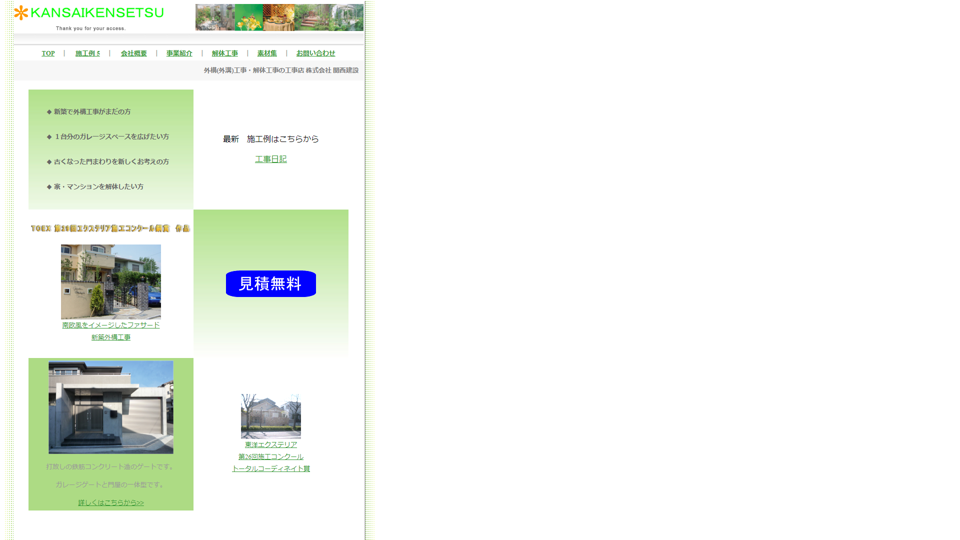Click the garden photo banner in header
This screenshot has height=540, width=960.
click(279, 17)
